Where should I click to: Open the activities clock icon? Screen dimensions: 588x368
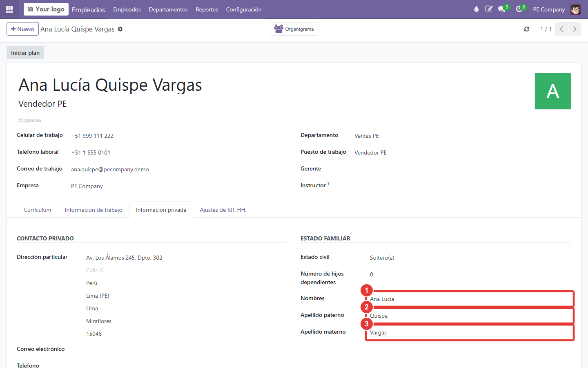pos(520,9)
